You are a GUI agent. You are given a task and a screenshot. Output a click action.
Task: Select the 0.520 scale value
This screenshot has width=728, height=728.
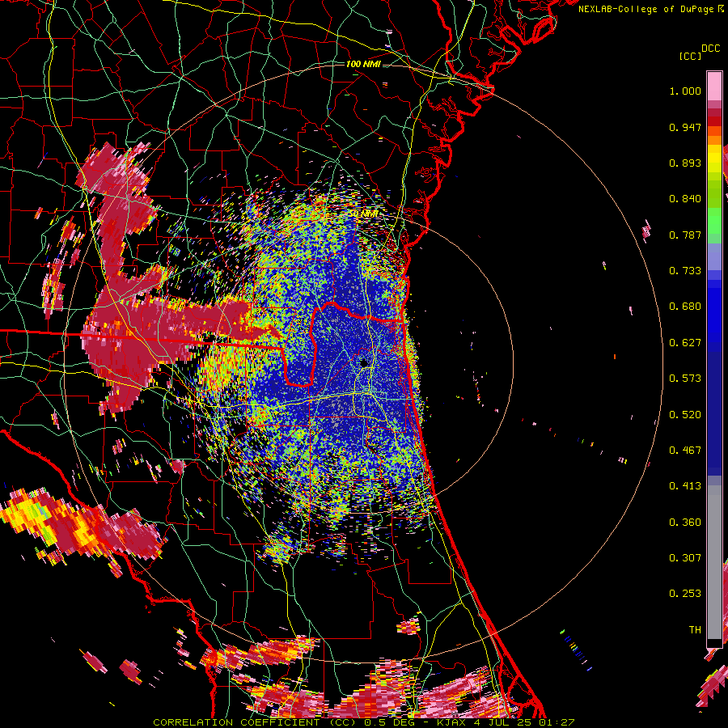pyautogui.click(x=685, y=415)
